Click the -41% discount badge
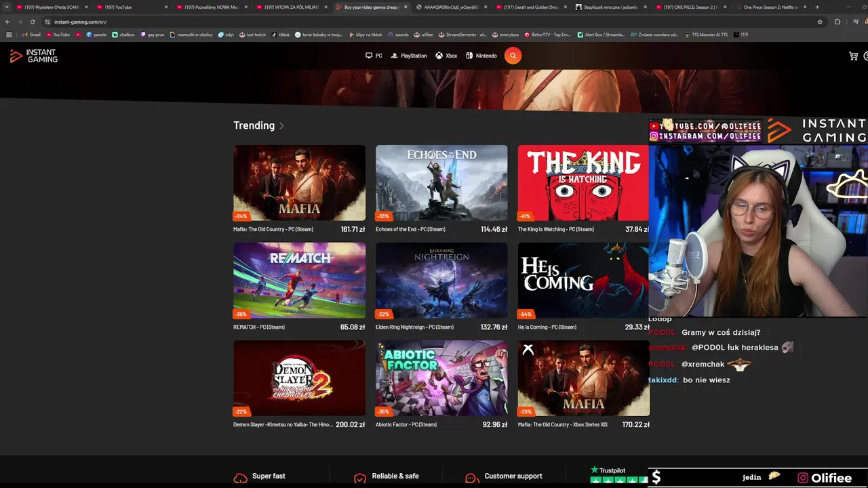The height and width of the screenshot is (488, 868). pyautogui.click(x=526, y=217)
